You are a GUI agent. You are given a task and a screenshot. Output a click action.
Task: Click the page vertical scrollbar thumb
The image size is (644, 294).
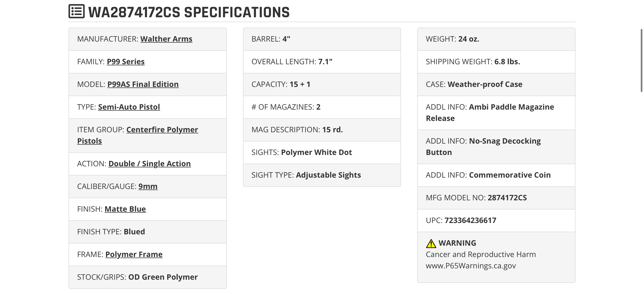tap(642, 60)
